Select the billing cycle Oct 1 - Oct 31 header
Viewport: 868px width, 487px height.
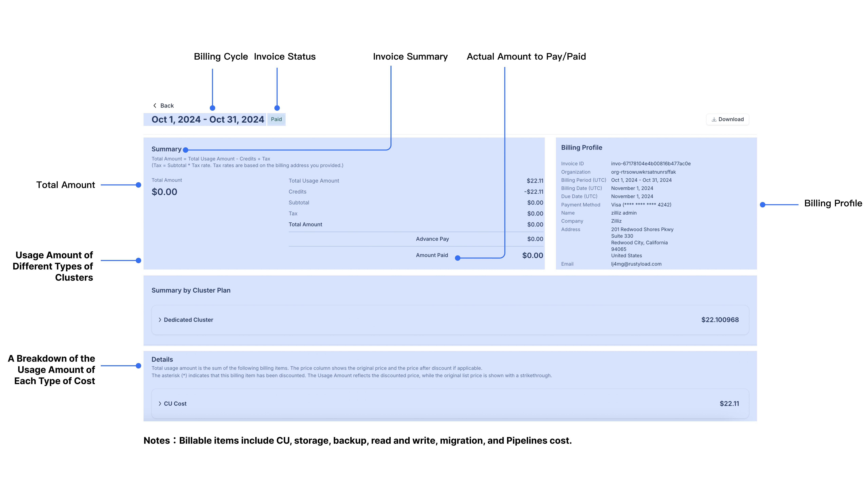click(x=208, y=119)
